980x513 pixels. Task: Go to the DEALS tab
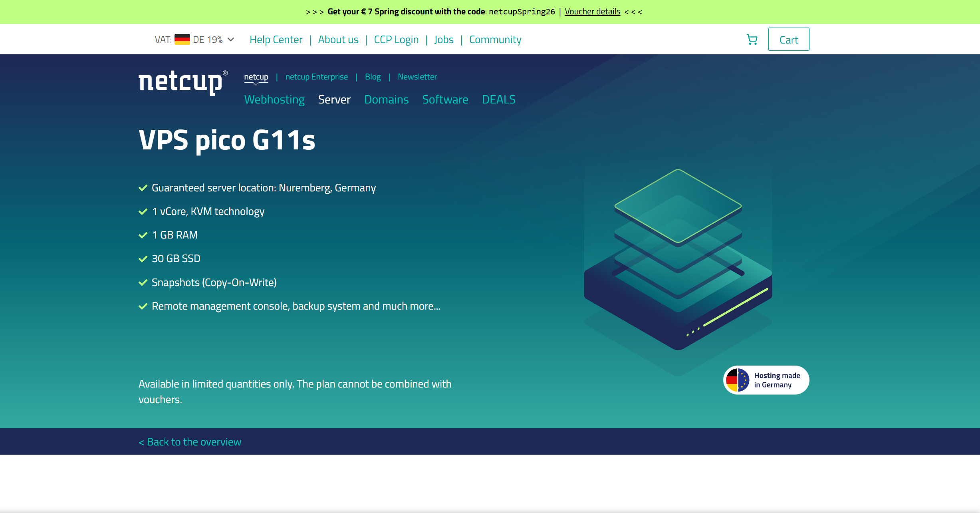(x=498, y=99)
